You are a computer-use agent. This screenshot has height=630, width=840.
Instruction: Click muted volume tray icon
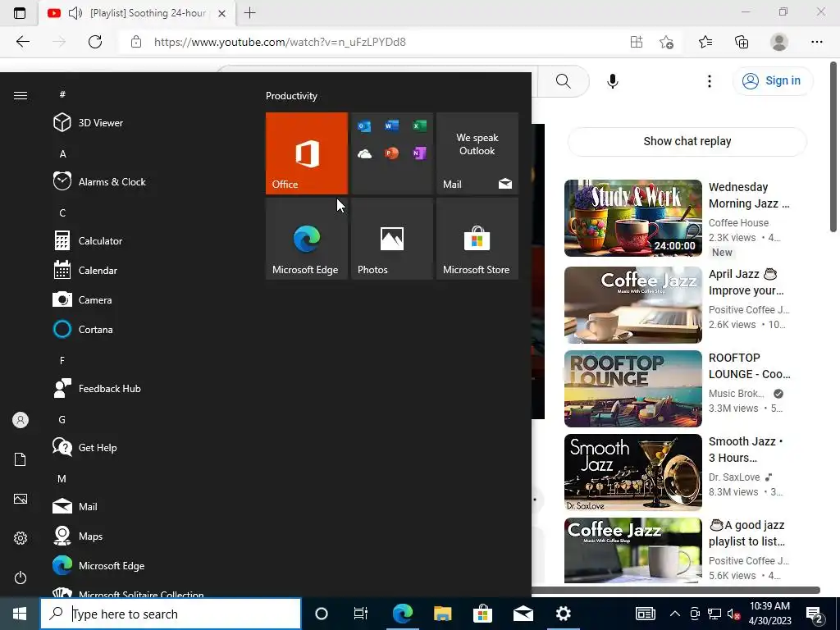coord(734,614)
